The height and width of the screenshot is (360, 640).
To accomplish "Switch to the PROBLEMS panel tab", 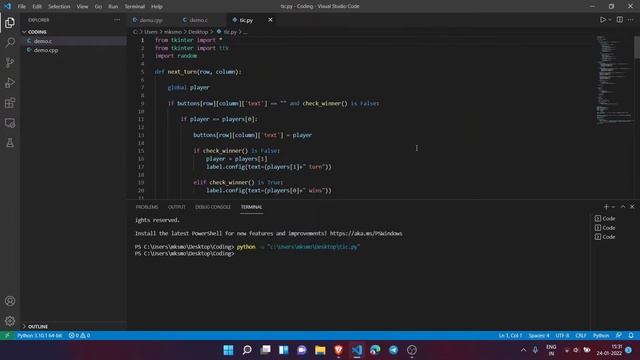I will pos(147,207).
